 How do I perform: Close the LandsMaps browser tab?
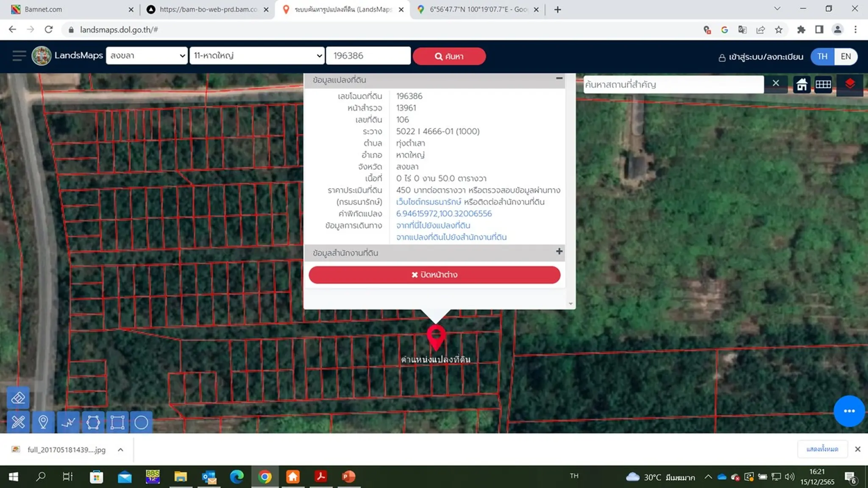(x=401, y=9)
